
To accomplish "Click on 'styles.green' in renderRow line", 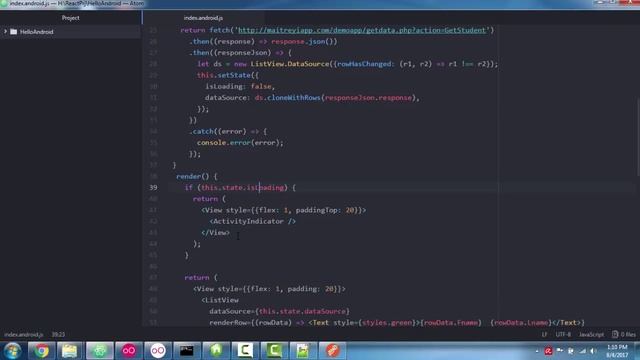I will (387, 323).
